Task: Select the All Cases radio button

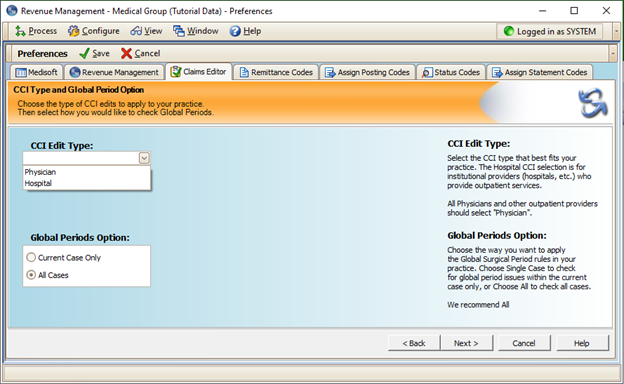Action: click(x=31, y=275)
